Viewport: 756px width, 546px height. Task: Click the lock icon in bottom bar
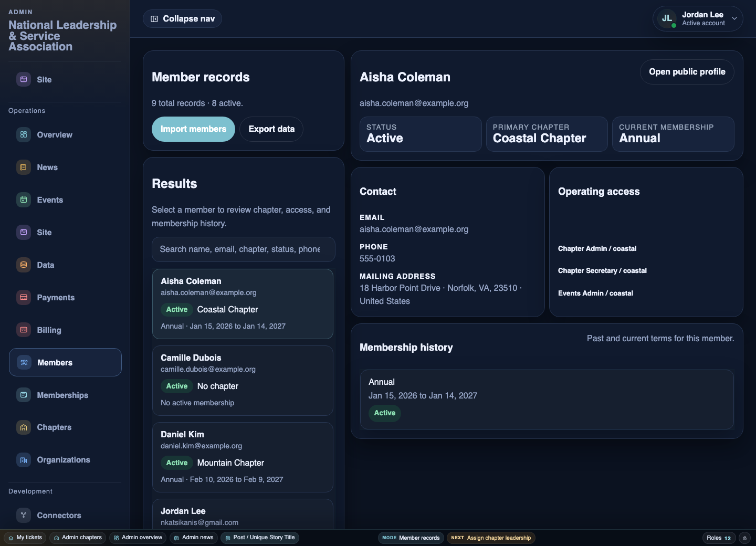pos(744,538)
